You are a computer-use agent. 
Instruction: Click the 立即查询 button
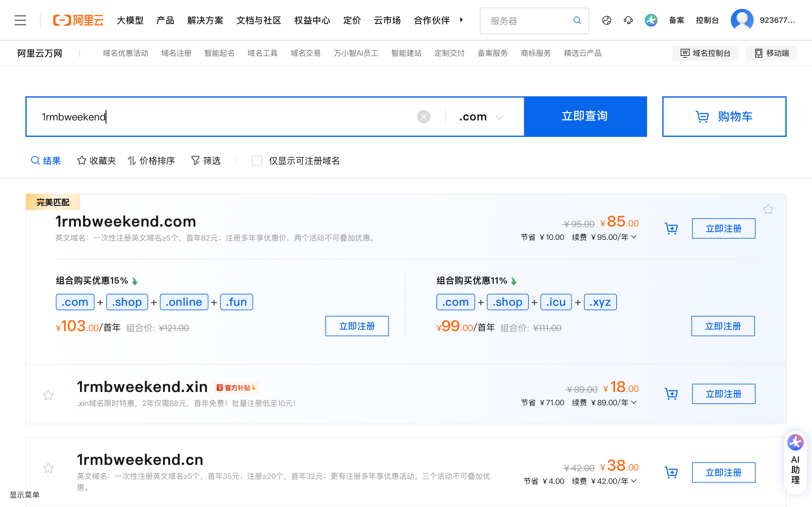(x=585, y=116)
